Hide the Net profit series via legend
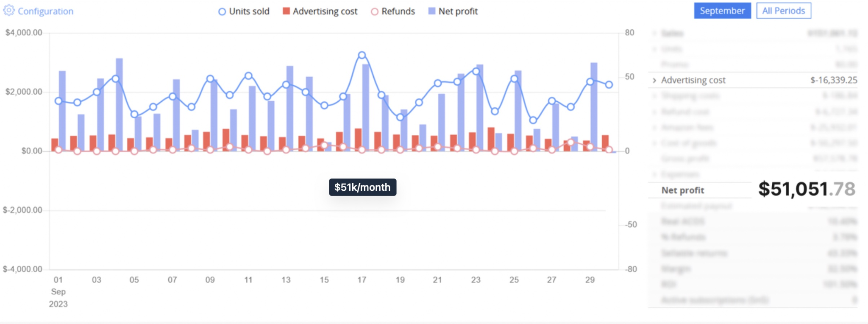 coord(432,11)
